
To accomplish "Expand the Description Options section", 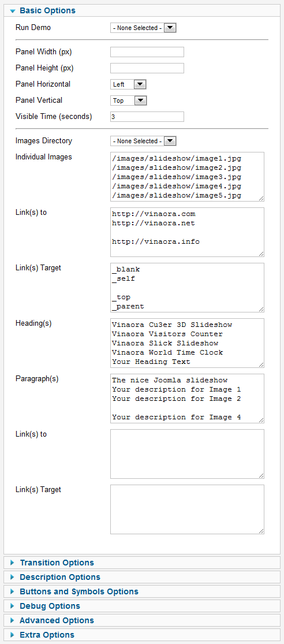I will (59, 577).
